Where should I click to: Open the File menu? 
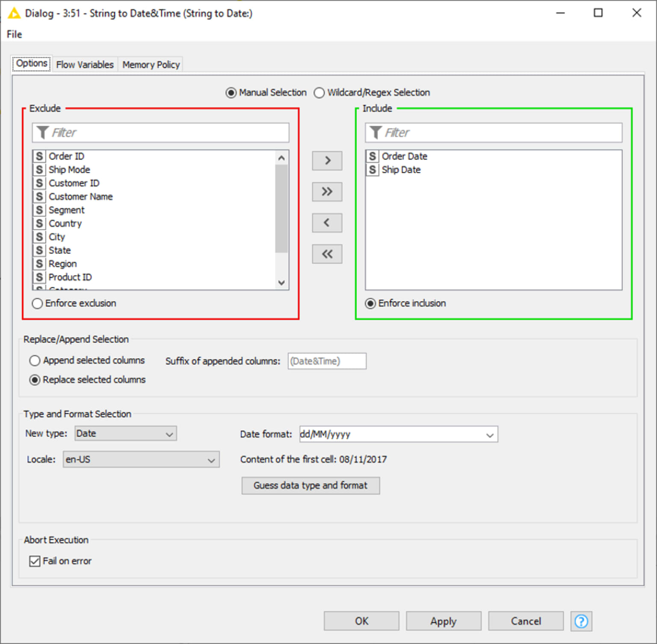click(14, 34)
